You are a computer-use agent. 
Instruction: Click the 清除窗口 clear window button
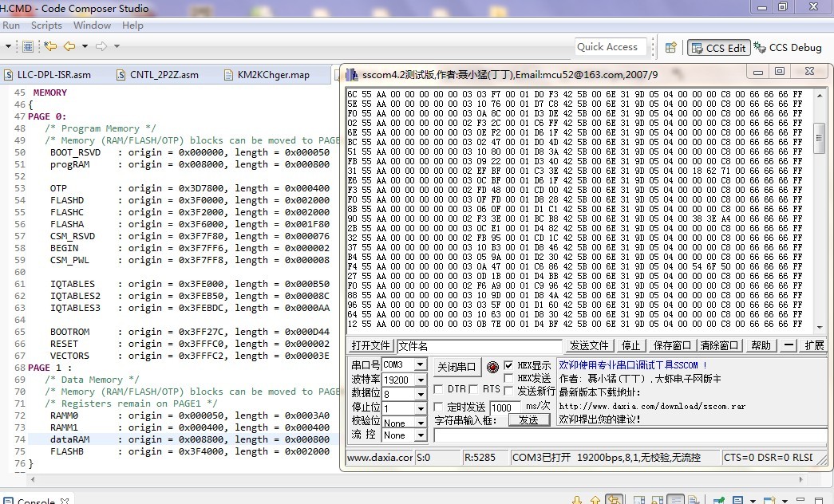pos(719,345)
